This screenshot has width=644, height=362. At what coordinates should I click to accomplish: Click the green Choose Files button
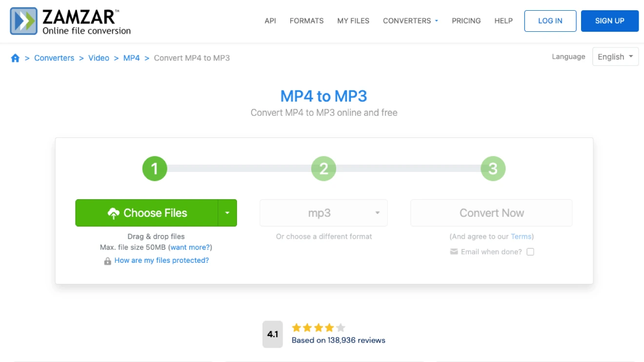147,213
